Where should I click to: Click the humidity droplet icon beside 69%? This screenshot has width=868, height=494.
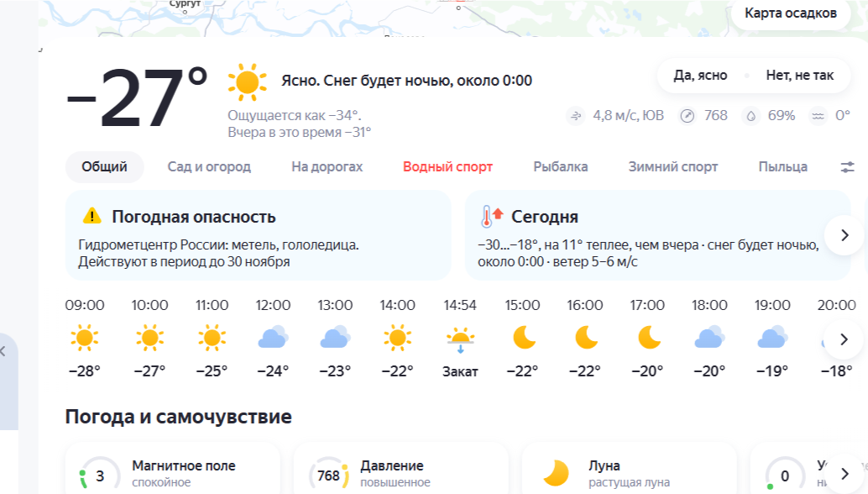click(751, 116)
